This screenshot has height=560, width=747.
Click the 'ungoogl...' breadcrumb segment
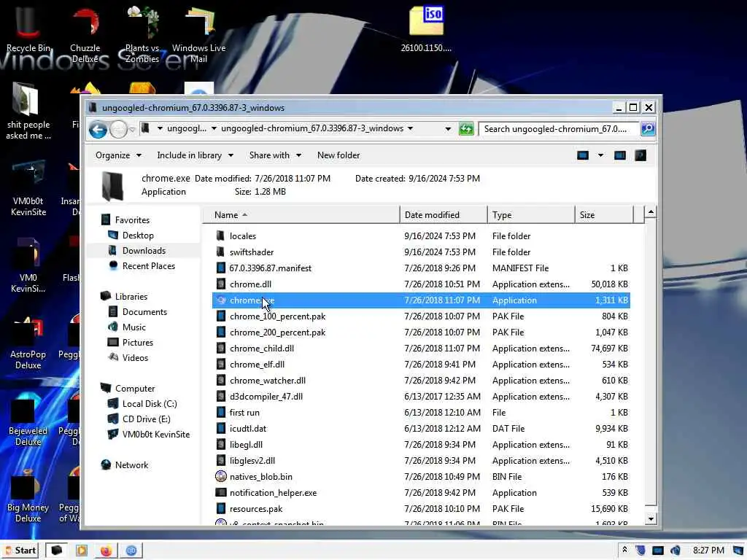point(187,128)
